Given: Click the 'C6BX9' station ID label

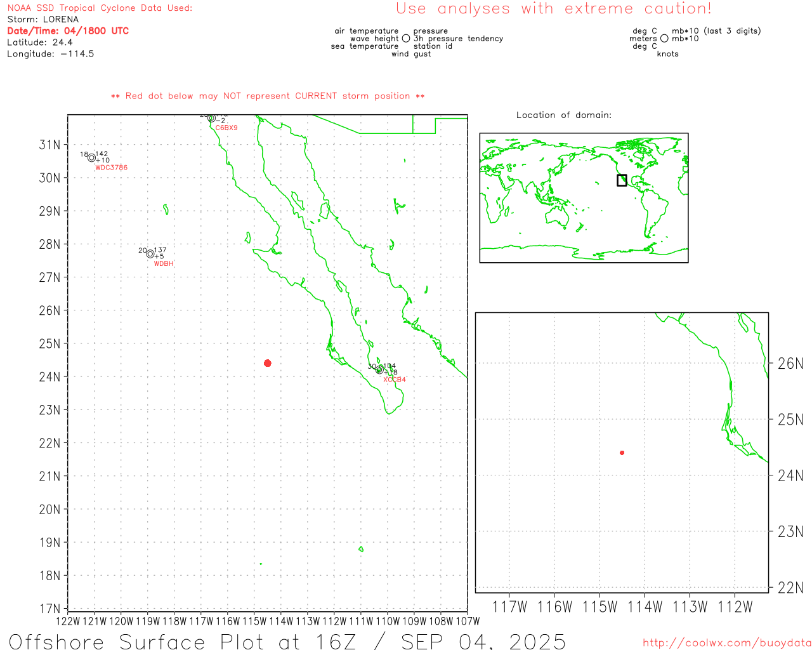Looking at the screenshot, I should (x=226, y=128).
